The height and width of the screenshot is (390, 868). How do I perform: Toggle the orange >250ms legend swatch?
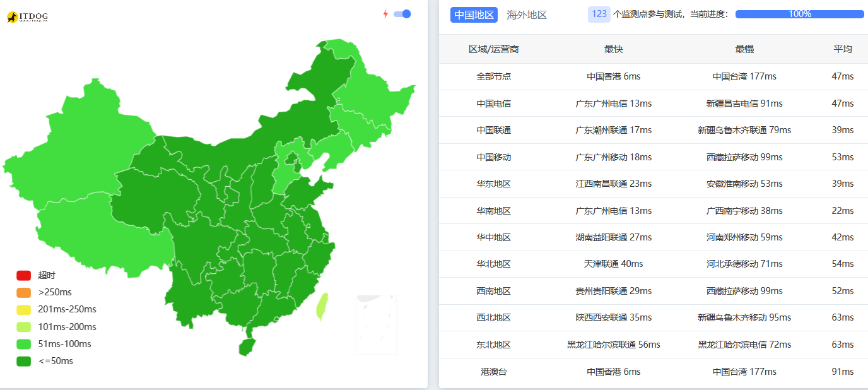pos(24,293)
